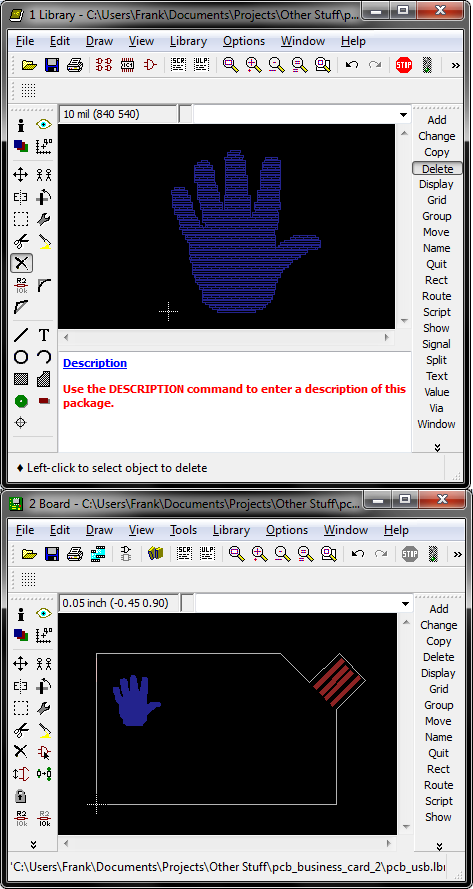Expand more text commands in Library window
Viewport: 473px width, 889px height.
pos(437,447)
